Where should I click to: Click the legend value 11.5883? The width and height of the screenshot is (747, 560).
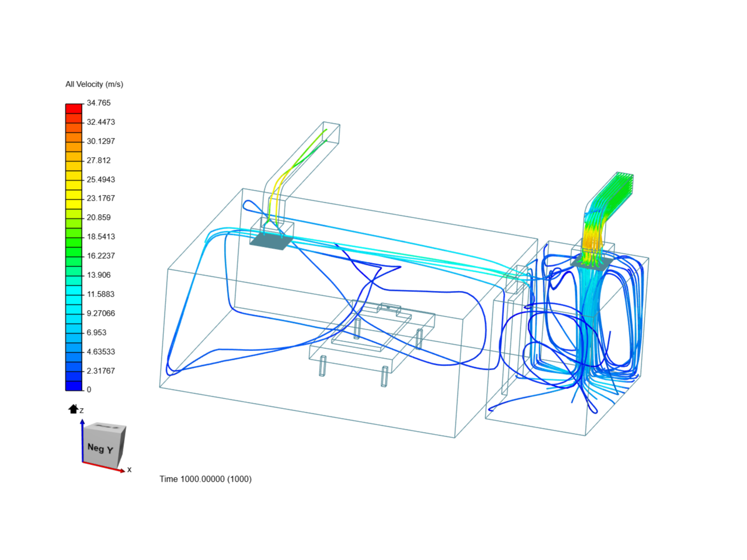pos(101,294)
